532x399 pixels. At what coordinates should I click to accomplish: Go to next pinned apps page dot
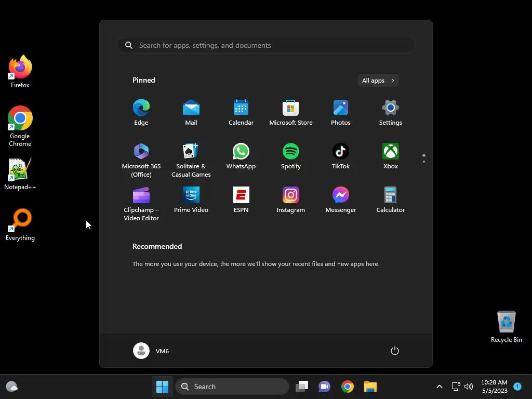point(424,162)
